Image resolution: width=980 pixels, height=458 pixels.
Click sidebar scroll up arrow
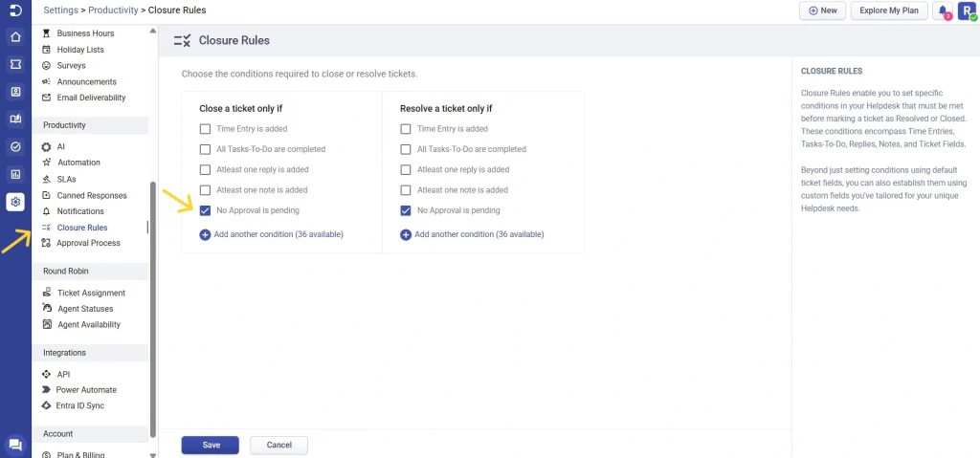point(153,31)
